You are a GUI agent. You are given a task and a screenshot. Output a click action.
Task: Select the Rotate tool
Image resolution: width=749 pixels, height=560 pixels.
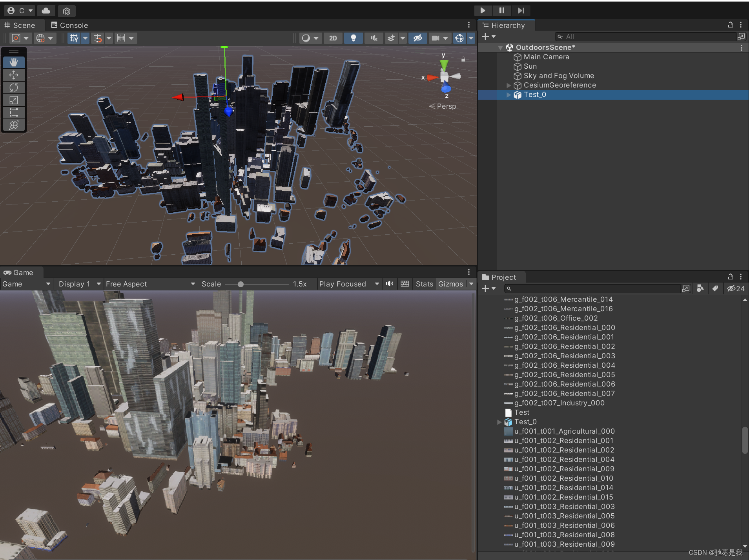[14, 87]
